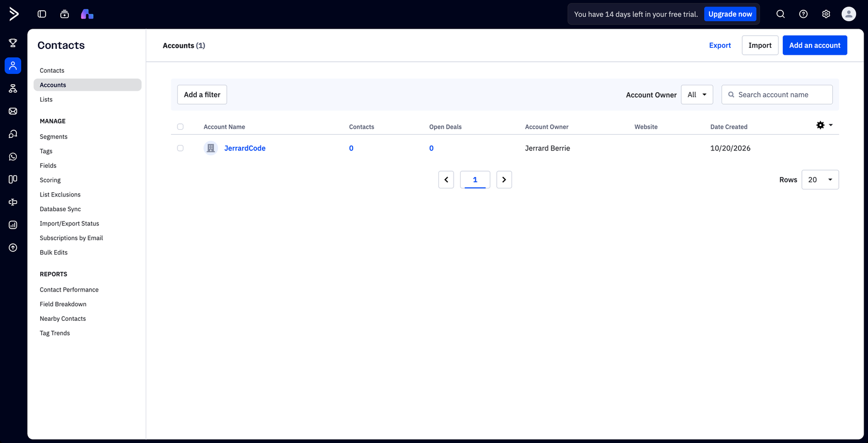The width and height of the screenshot is (868, 443).
Task: Open Lists in the sidebar menu
Action: pyautogui.click(x=46, y=99)
